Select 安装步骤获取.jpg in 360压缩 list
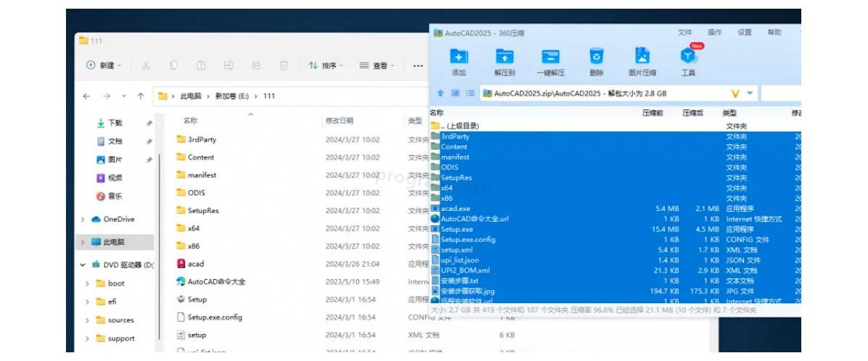The width and height of the screenshot is (868, 361). [x=615, y=291]
